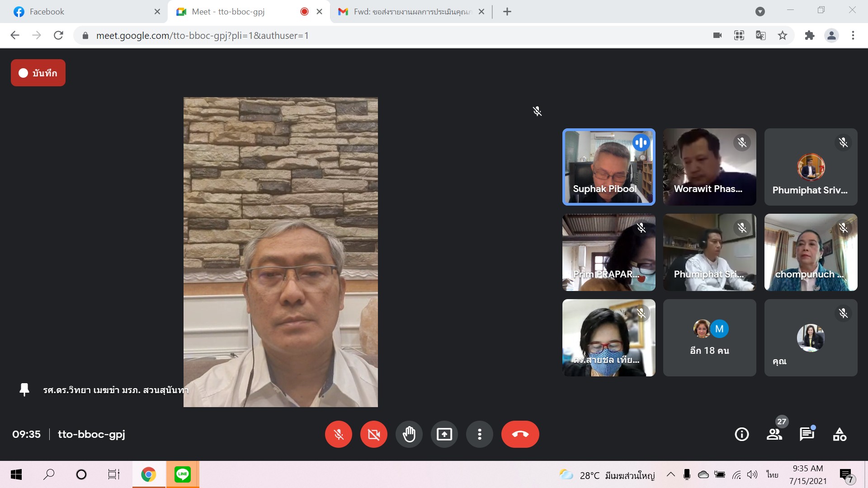Switch to the Facebook tab
Screen dimensions: 868x488
47,12
